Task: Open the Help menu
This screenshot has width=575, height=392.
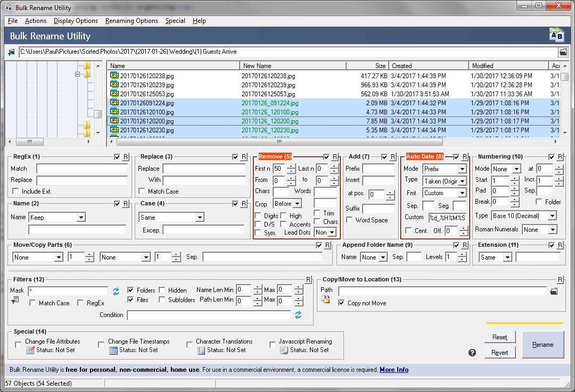Action: click(x=199, y=21)
